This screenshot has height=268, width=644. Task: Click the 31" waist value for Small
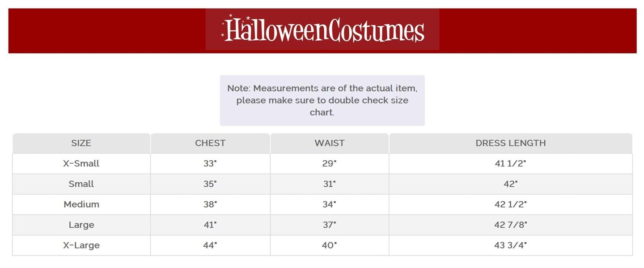click(x=329, y=184)
